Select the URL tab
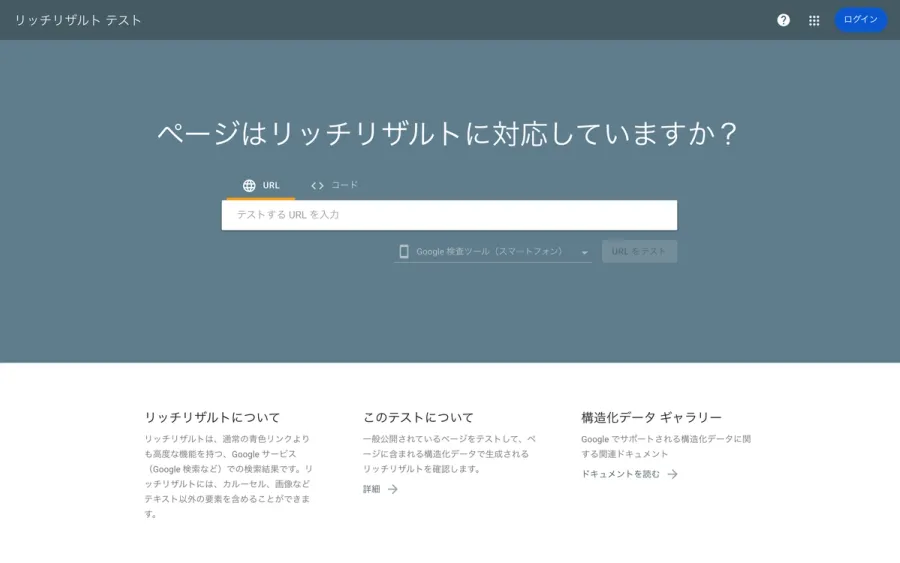Screen dimensions: 900x563 261,185
